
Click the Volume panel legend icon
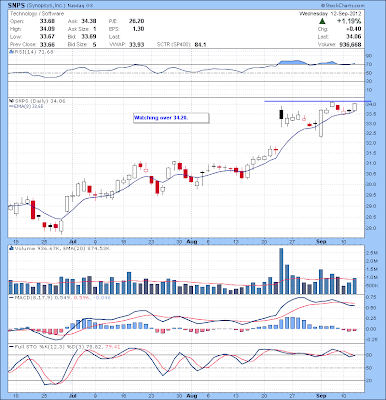[x=11, y=248]
